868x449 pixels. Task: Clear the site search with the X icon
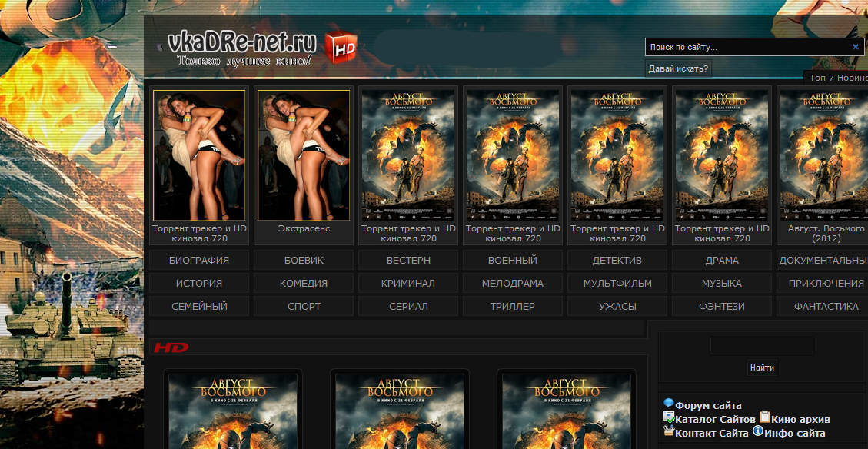(x=855, y=47)
